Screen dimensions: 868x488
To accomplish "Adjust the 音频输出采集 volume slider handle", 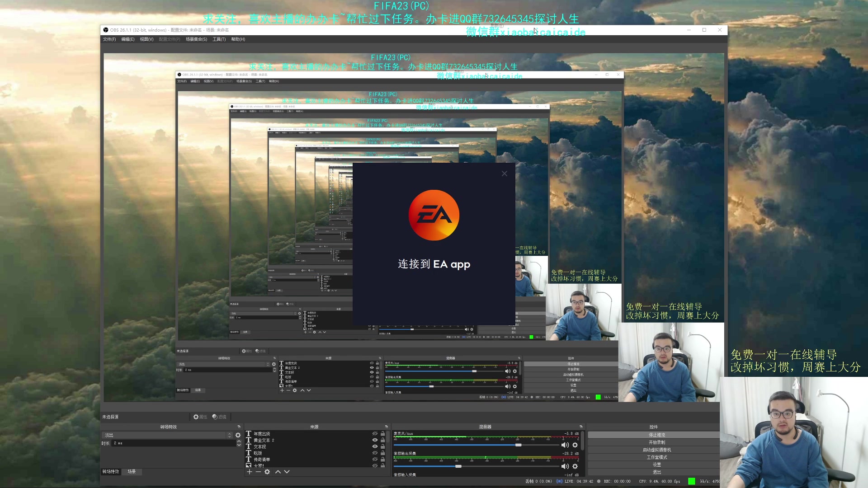I will pyautogui.click(x=458, y=466).
